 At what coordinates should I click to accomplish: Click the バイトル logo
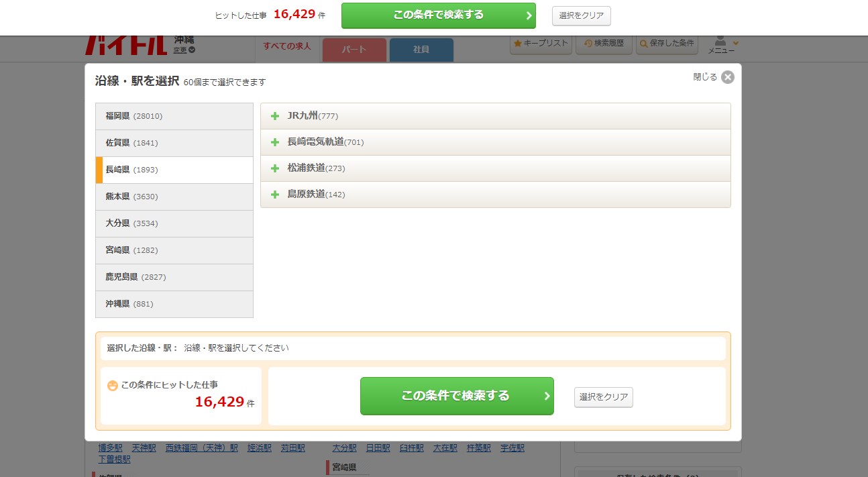click(125, 46)
